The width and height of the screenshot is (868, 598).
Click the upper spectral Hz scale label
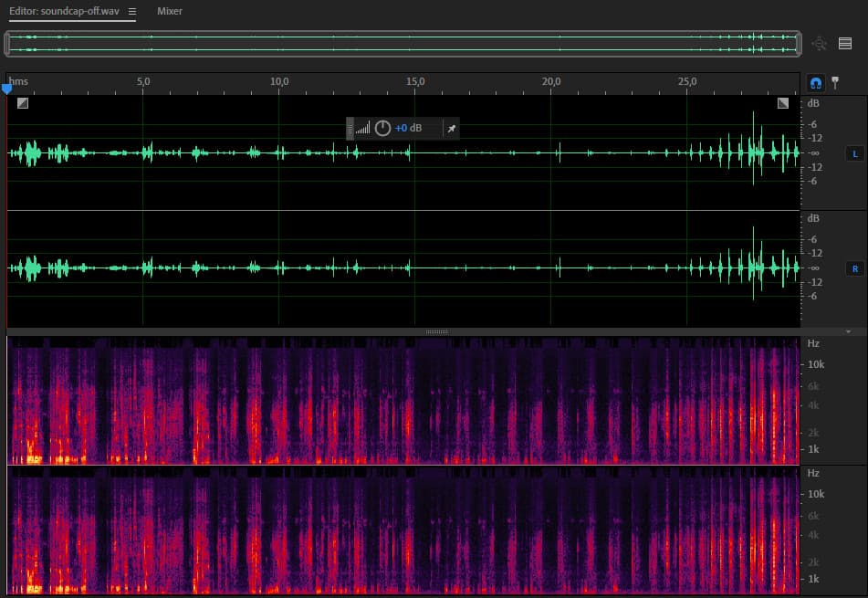tap(813, 343)
